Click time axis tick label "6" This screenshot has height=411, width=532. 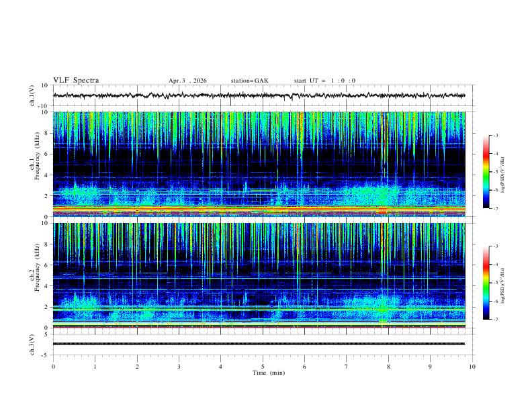tap(305, 367)
